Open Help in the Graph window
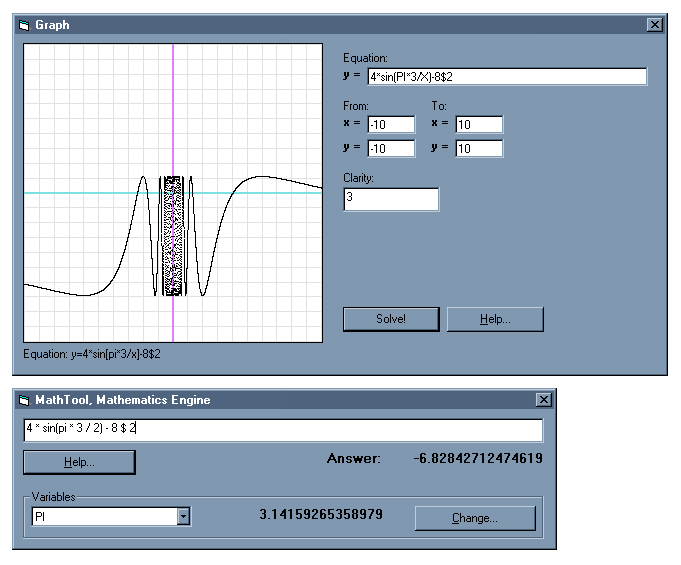Viewport: 681px width, 565px height. click(x=495, y=319)
